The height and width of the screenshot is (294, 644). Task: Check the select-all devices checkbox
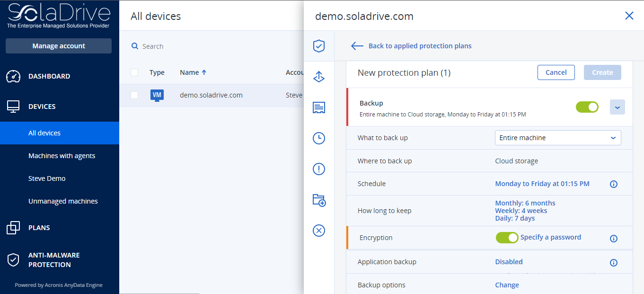134,72
